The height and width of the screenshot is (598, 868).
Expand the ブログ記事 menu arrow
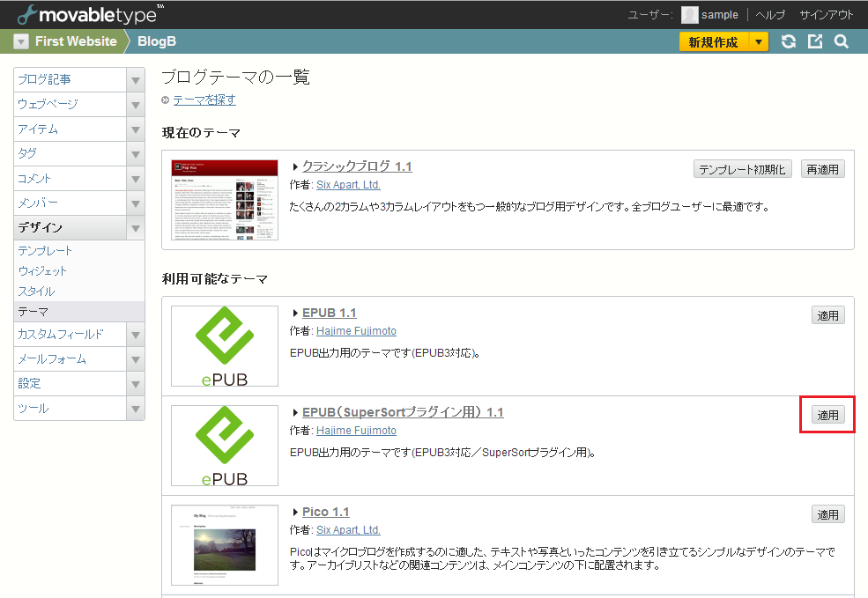pos(136,80)
